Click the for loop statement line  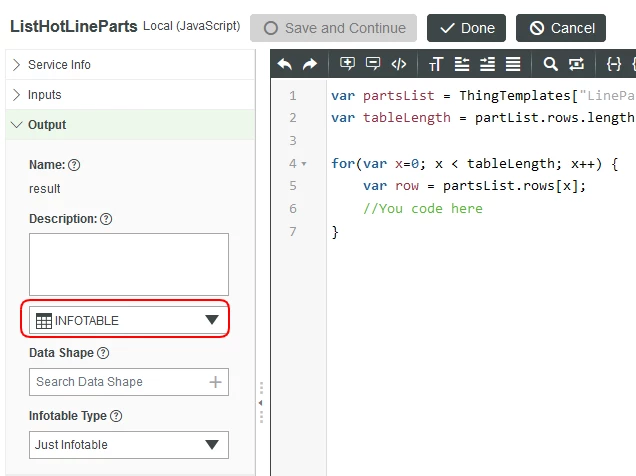point(475,164)
